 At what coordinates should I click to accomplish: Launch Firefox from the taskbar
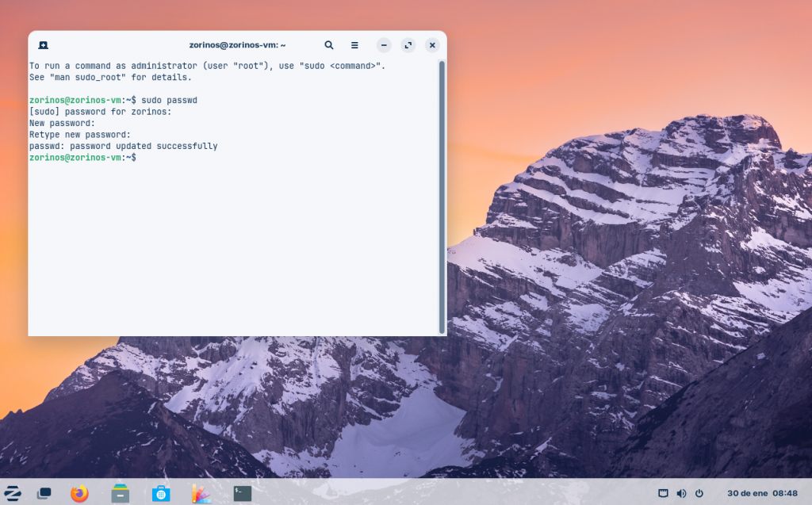click(79, 493)
